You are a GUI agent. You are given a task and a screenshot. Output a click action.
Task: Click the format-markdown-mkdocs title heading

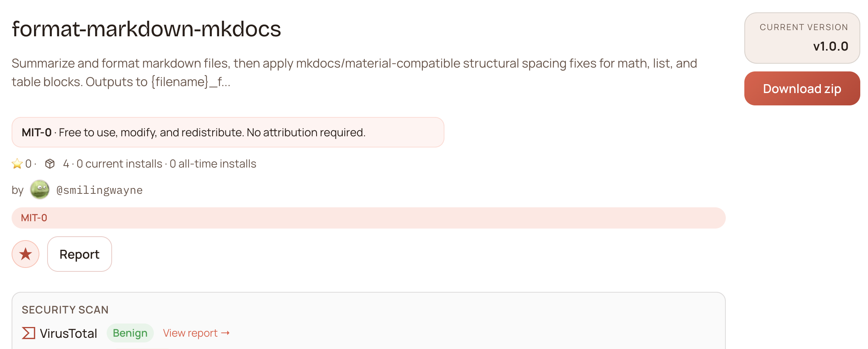point(146,29)
